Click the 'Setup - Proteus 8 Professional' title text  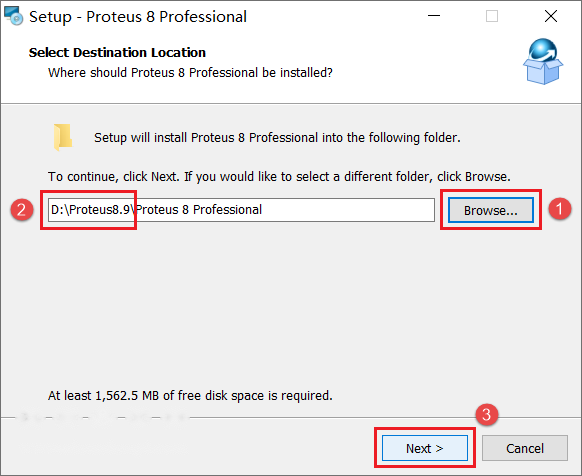click(138, 17)
